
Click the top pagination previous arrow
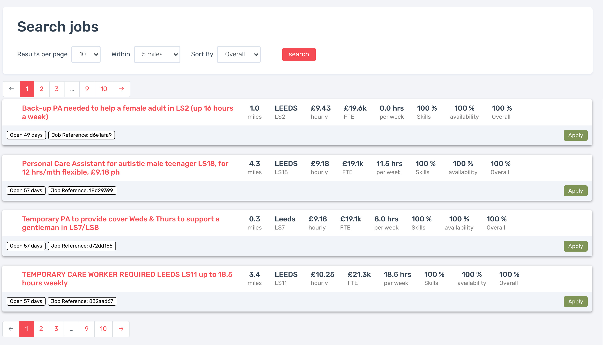pos(11,89)
